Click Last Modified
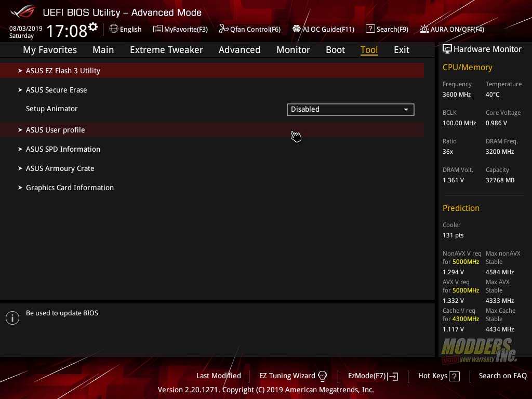Screen dimensions: 532x399 click(219, 376)
